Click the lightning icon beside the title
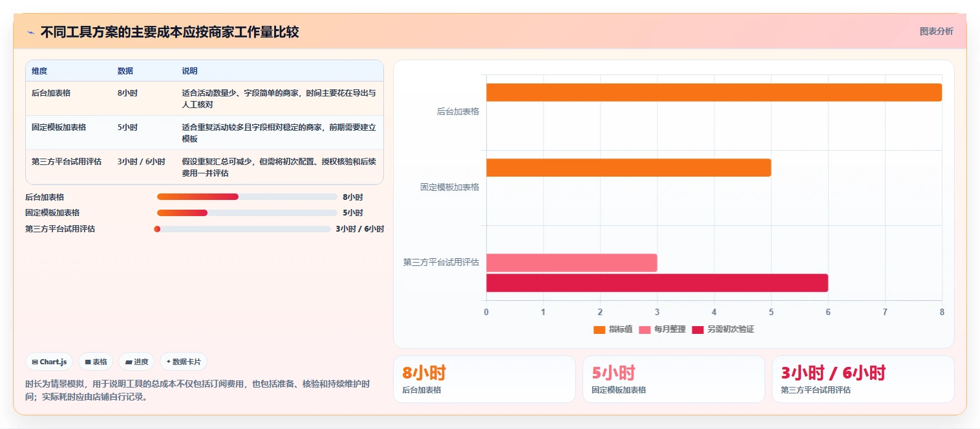The width and height of the screenshot is (980, 429). (30, 32)
